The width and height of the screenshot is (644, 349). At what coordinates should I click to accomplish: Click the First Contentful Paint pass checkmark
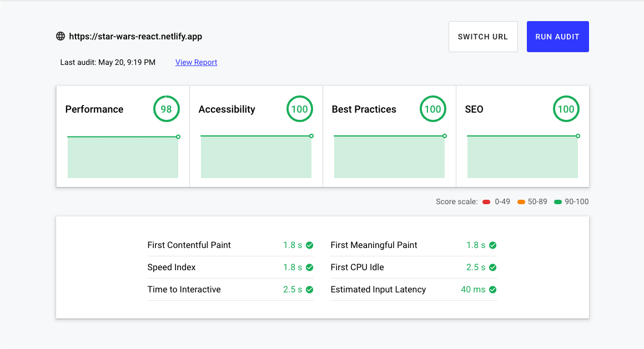(x=310, y=245)
